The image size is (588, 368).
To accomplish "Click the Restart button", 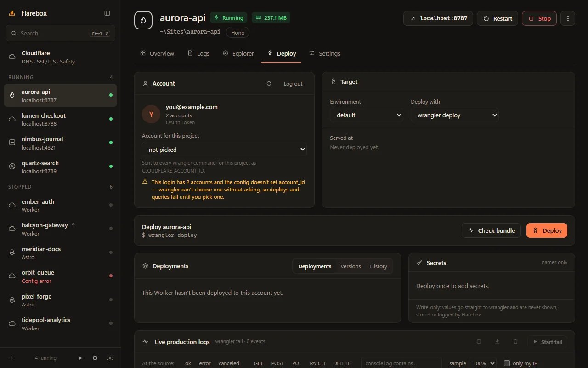I will click(x=498, y=18).
